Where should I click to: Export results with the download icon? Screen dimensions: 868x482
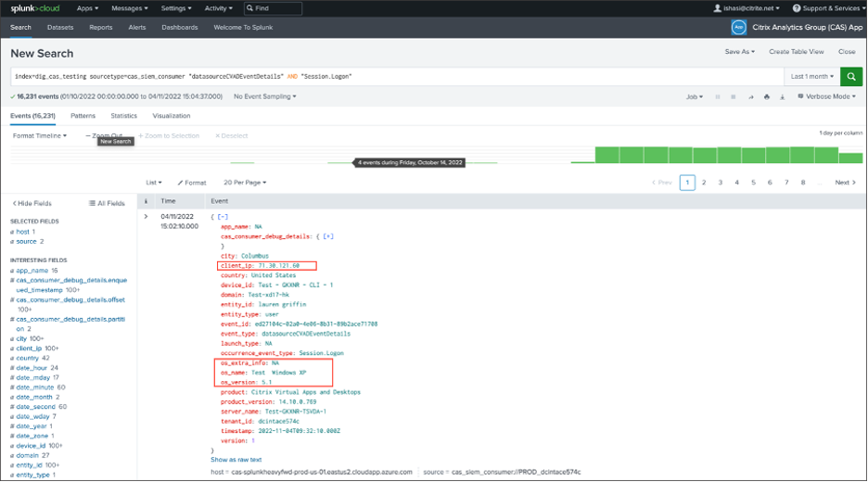(x=782, y=96)
